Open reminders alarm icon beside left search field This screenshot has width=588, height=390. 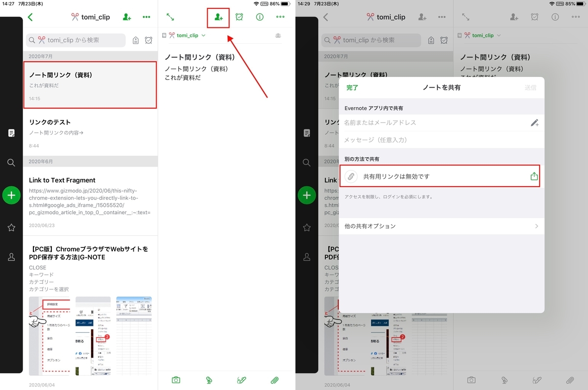coord(148,40)
